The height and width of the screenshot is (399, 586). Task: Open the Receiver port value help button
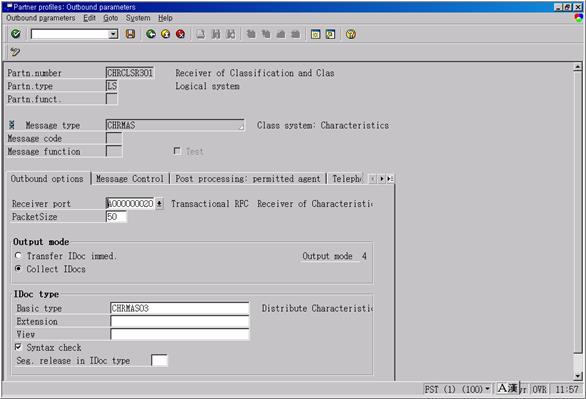point(159,204)
